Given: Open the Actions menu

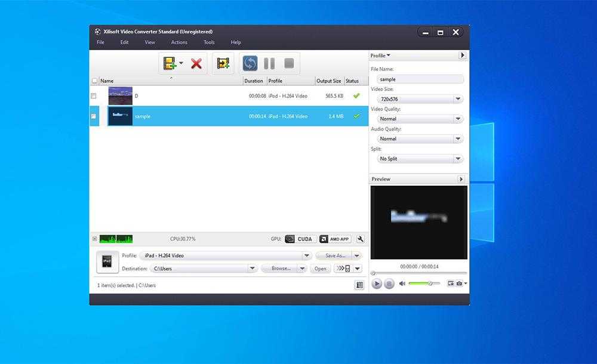Looking at the screenshot, I should click(x=179, y=42).
